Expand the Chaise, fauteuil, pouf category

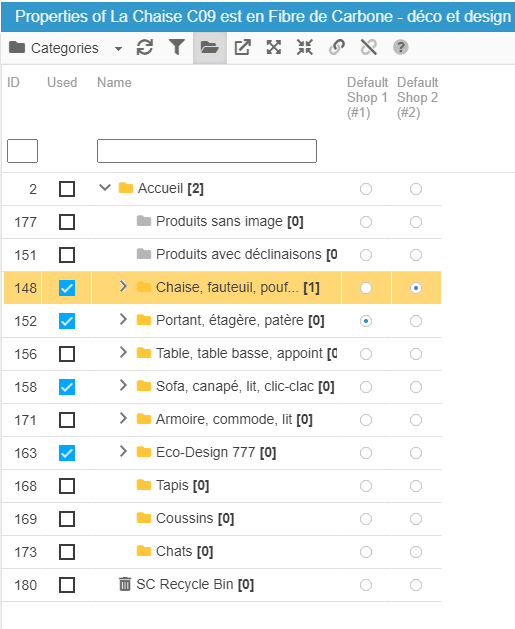(123, 286)
